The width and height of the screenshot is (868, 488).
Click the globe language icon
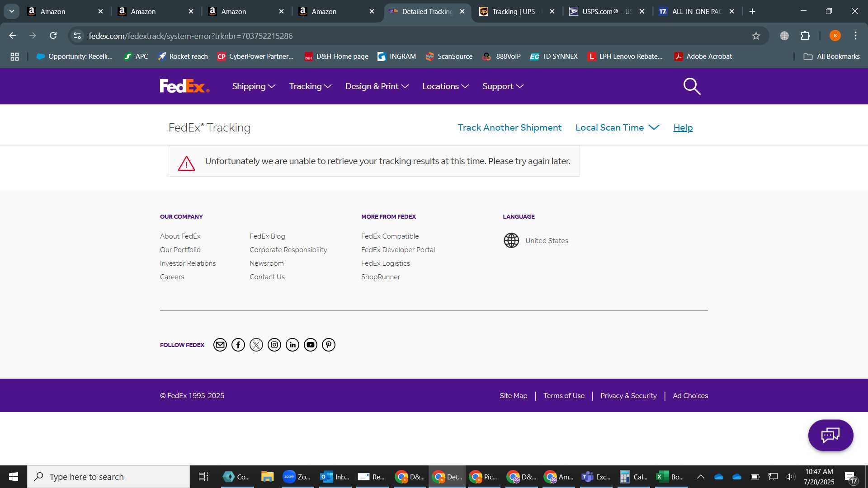tap(511, 240)
